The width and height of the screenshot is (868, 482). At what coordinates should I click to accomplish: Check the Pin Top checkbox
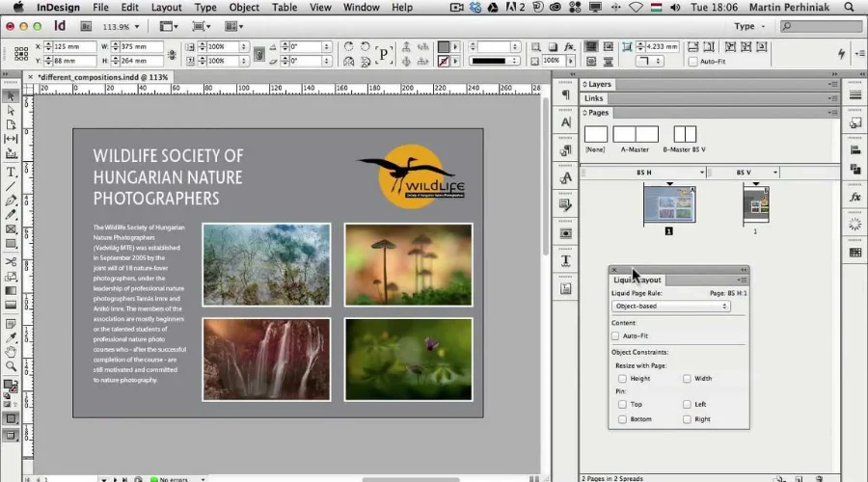[622, 405]
